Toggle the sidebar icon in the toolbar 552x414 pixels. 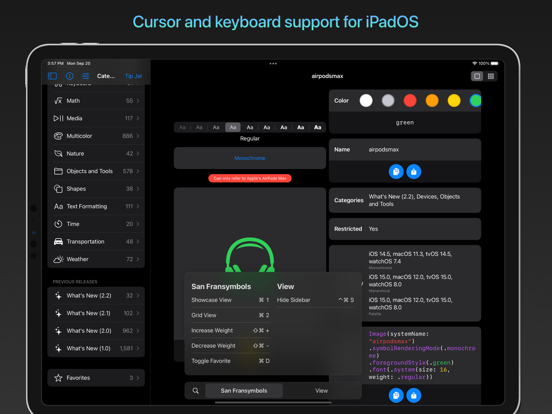pos(52,76)
